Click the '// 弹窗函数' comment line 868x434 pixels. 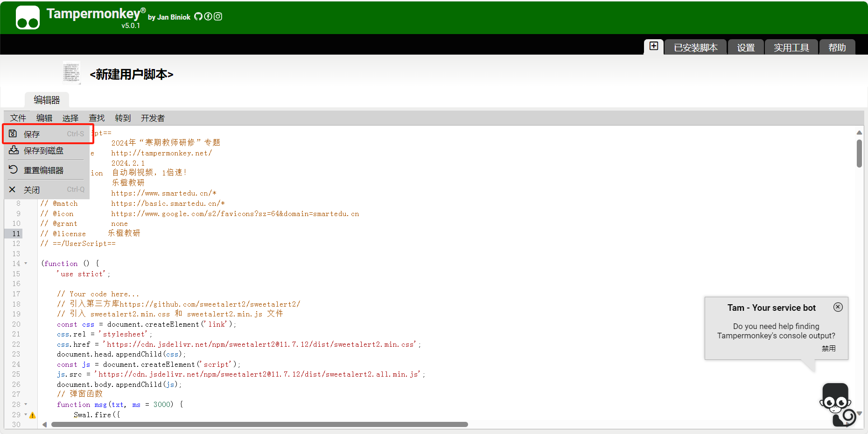[x=80, y=394]
